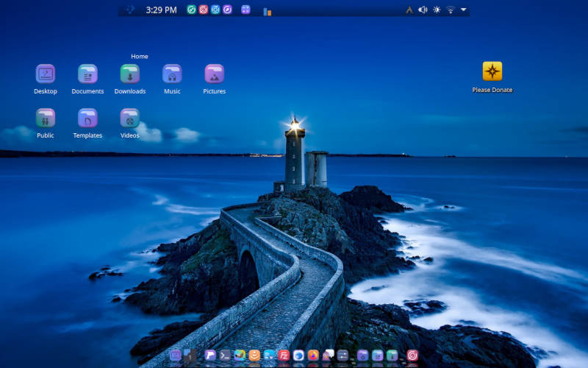Open the Templates folder icon
Viewport: 588px width, 368px height.
tap(87, 118)
